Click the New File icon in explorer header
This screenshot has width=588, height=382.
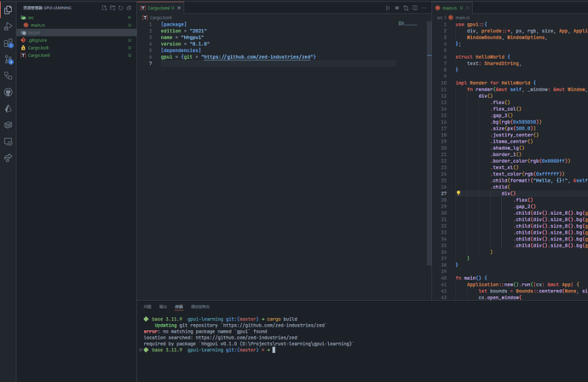(104, 8)
